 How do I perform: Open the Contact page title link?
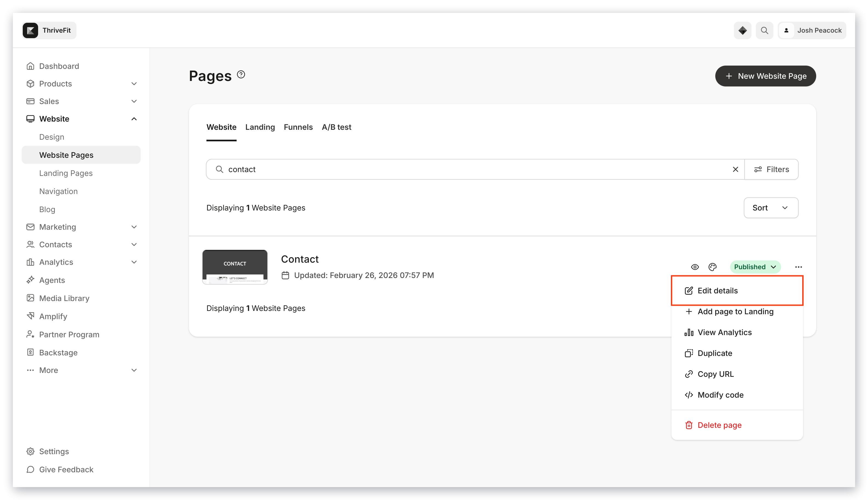pos(299,259)
